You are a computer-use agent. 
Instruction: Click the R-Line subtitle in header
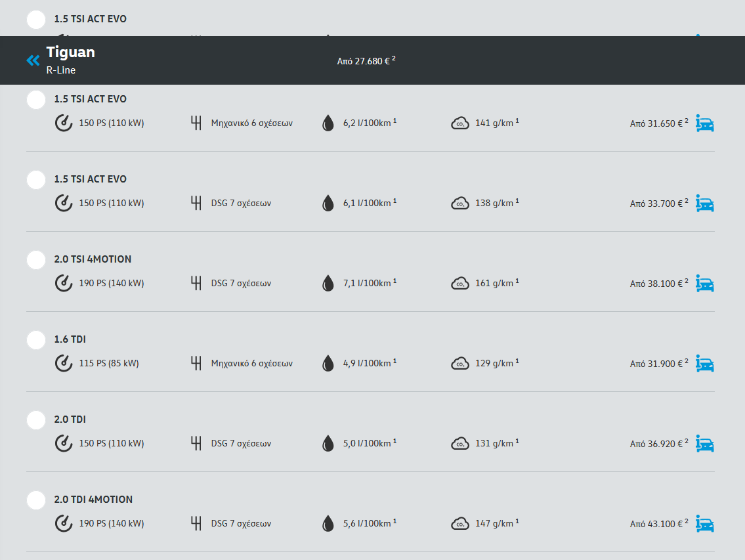tap(61, 70)
